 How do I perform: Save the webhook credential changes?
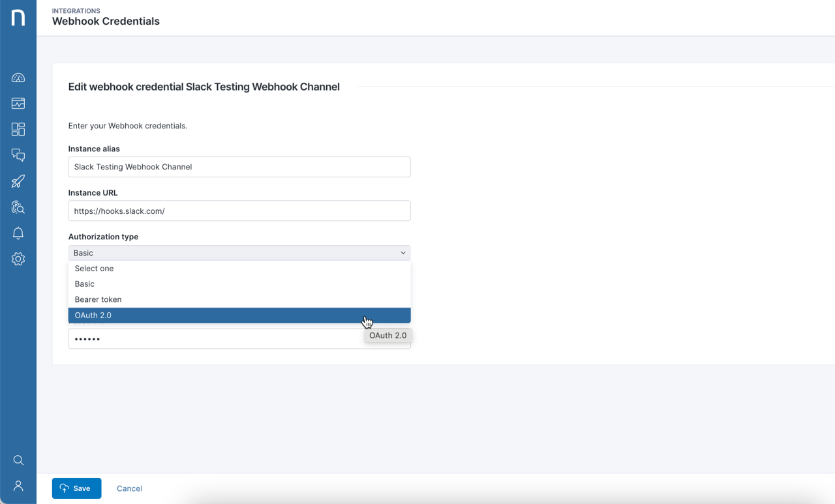coord(76,488)
